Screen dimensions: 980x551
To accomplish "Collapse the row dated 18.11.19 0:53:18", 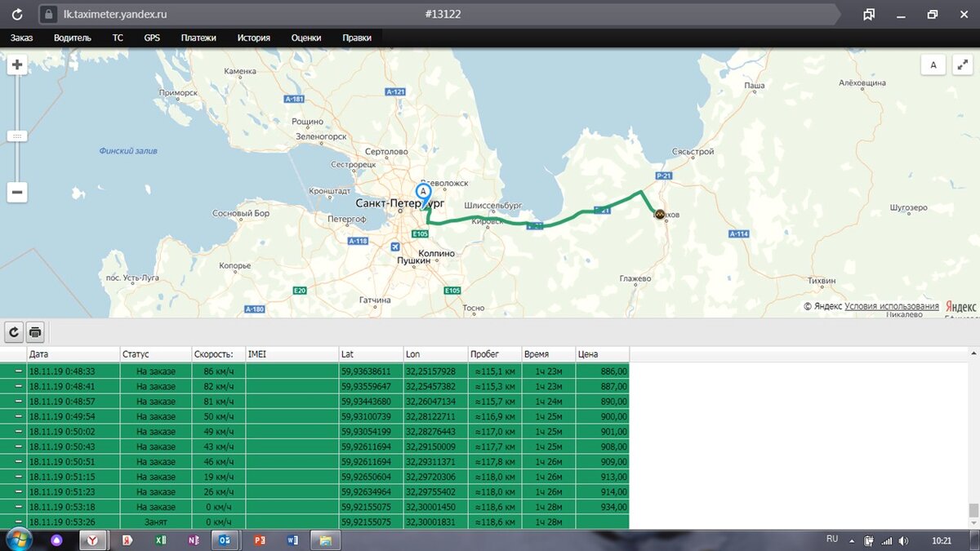I will tap(18, 507).
